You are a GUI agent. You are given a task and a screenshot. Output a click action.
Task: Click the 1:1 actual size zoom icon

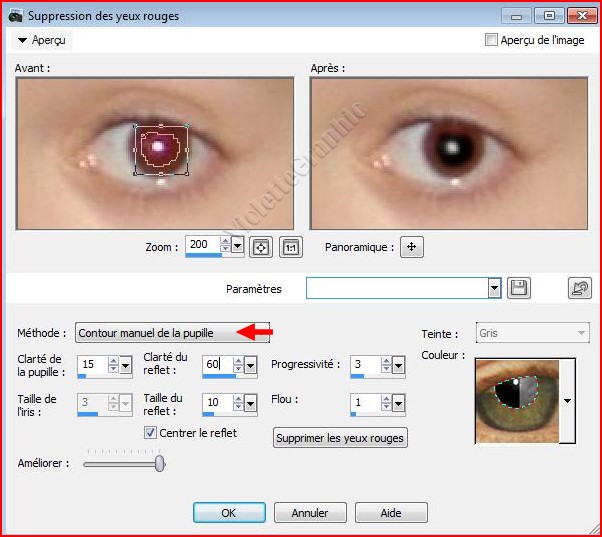[290, 247]
